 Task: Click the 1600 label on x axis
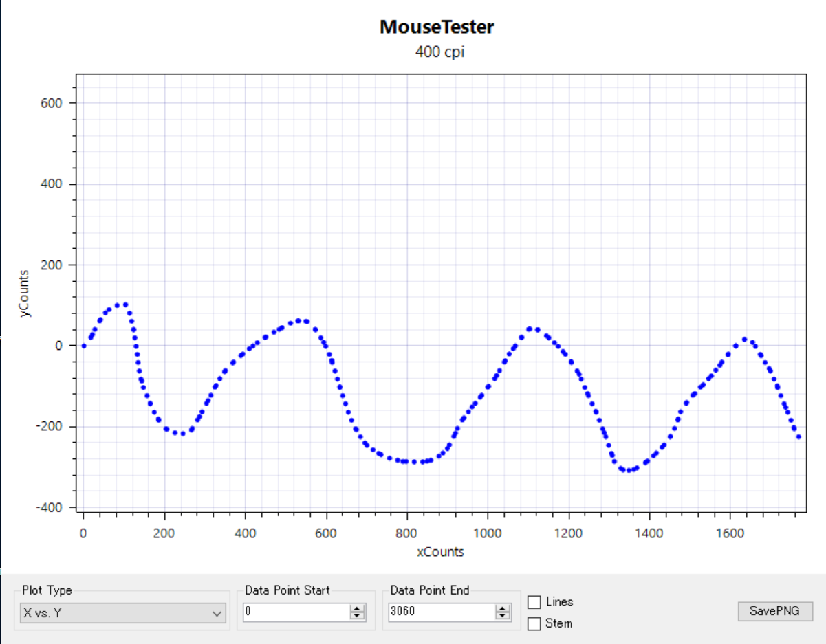click(730, 533)
